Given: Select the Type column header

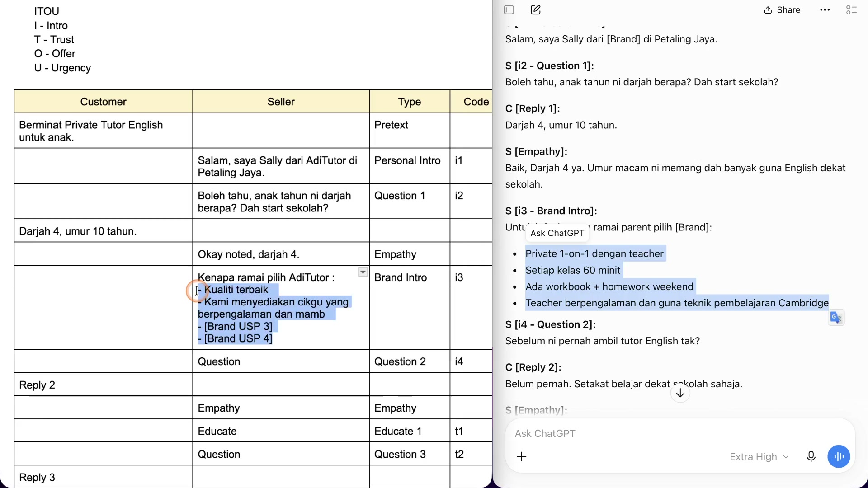Looking at the screenshot, I should [410, 102].
